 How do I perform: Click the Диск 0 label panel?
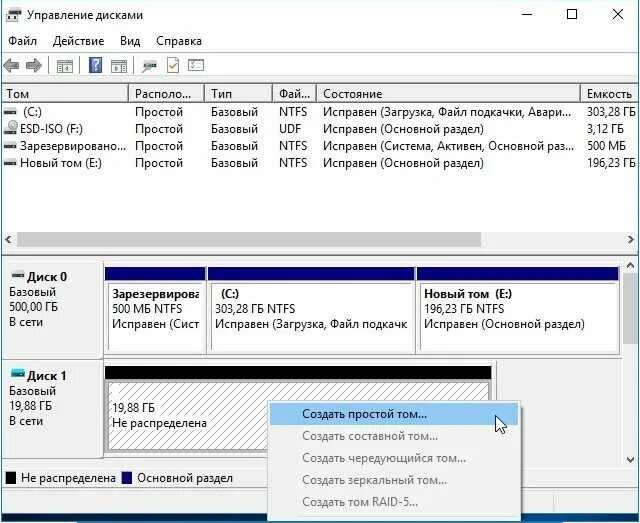(x=52, y=310)
